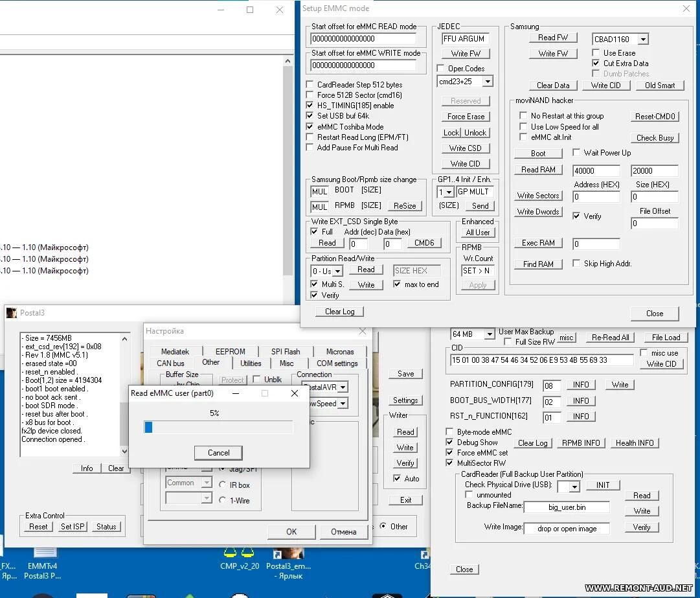
Task: Click the RPMB INFO button
Action: coord(581,443)
